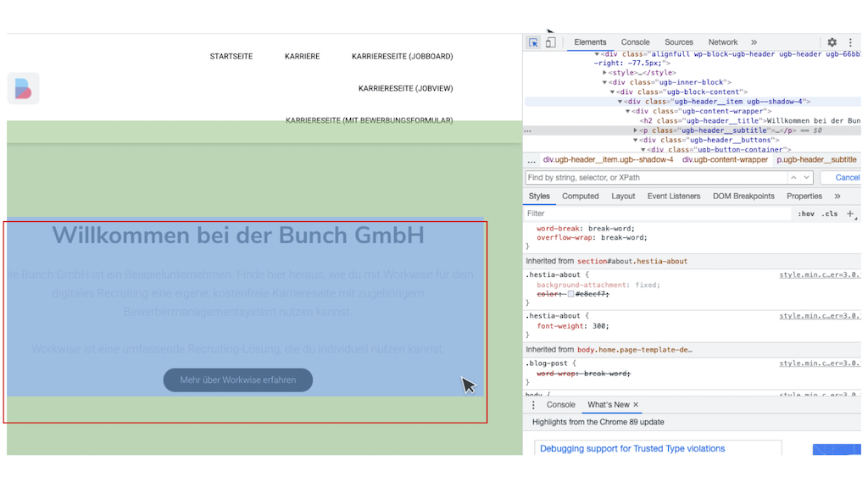The width and height of the screenshot is (868, 488).
Task: Collapse the ugb-header__item div
Action: point(620,102)
